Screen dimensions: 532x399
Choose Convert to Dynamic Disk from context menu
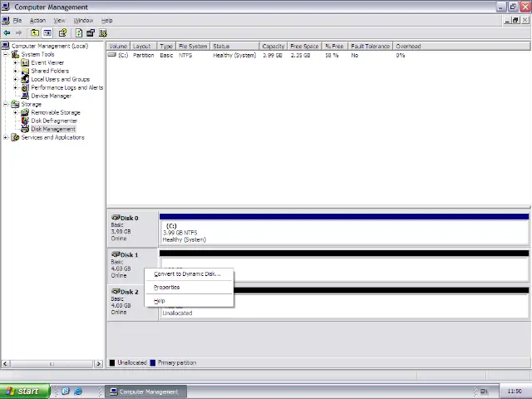coord(189,273)
